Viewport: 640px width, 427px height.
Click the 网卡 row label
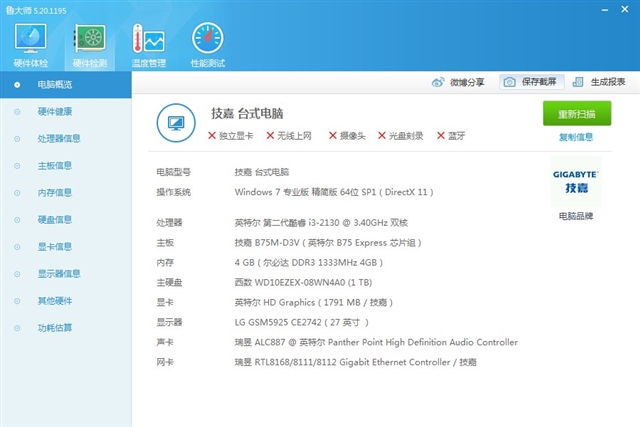pos(165,362)
